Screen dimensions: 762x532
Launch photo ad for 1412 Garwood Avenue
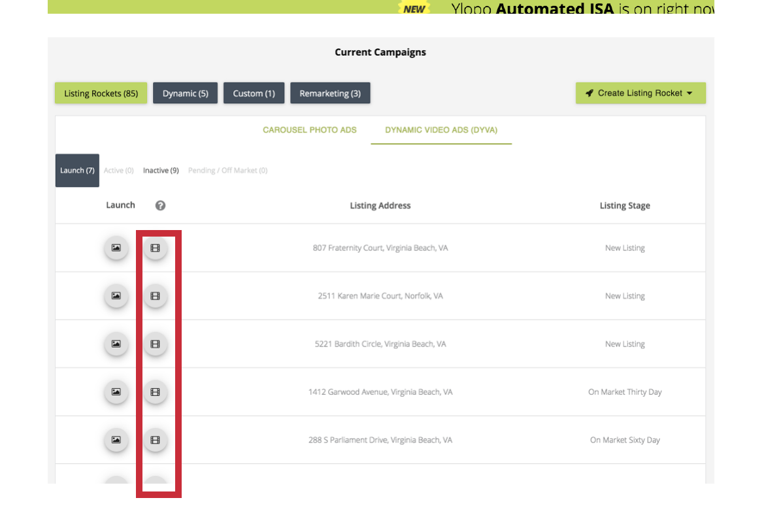116,392
